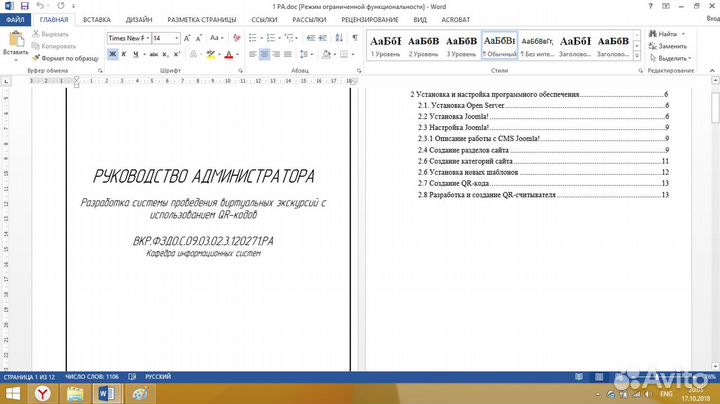720x404 pixels.
Task: Toggle show paragraph marks (¶)
Action: pyautogui.click(x=354, y=38)
